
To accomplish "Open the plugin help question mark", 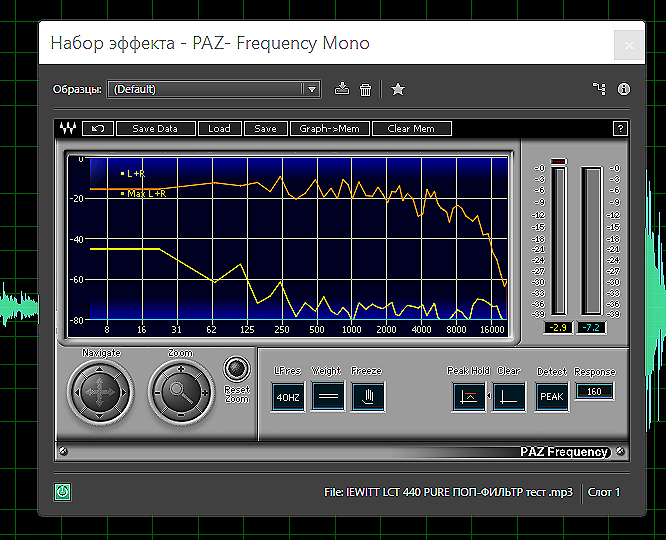I will click(620, 128).
